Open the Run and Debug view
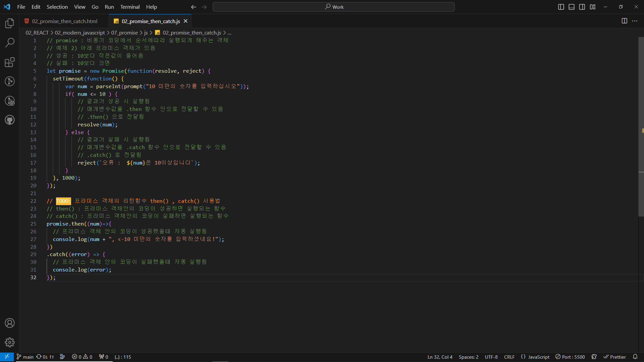 tap(10, 101)
